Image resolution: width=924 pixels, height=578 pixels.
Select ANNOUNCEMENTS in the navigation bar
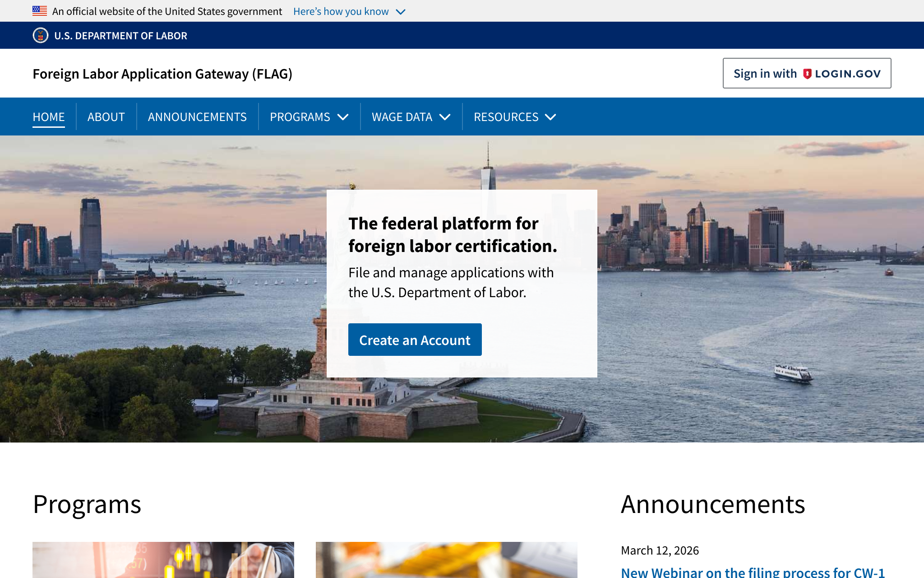[197, 117]
